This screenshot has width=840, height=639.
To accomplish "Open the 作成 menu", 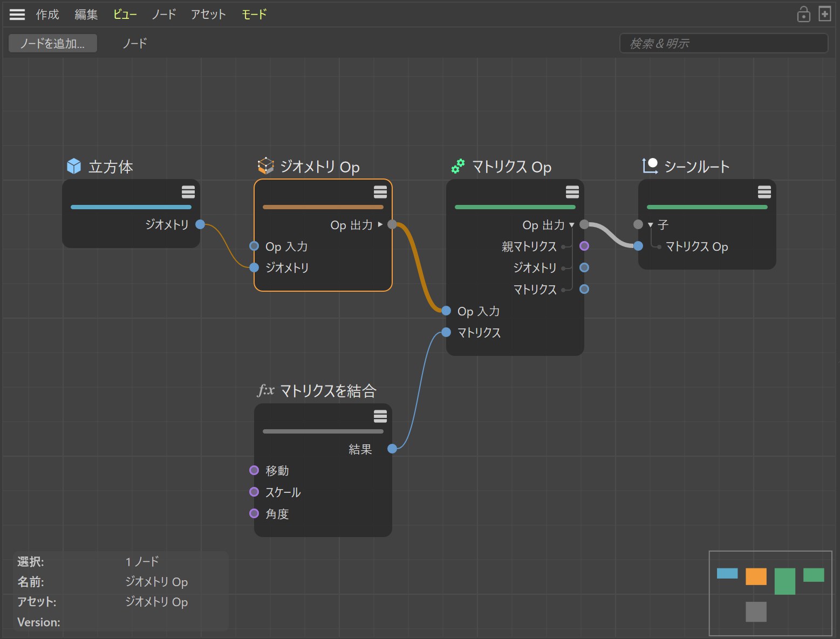I will coord(47,15).
